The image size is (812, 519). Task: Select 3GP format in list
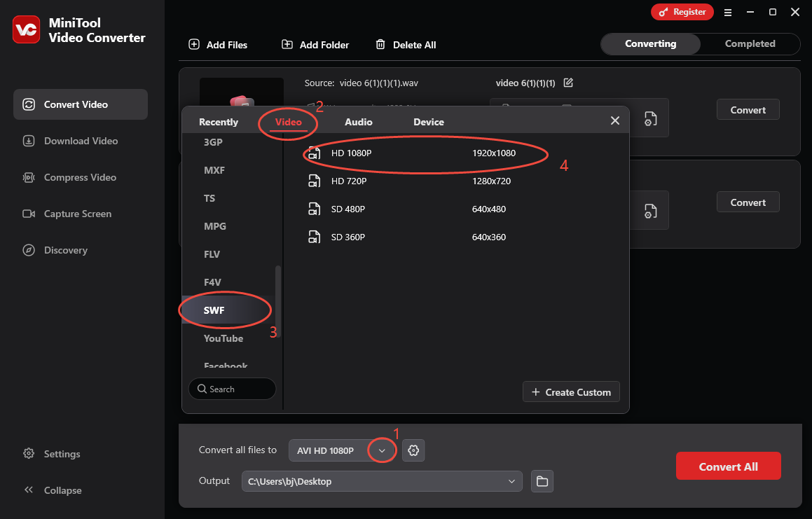tap(214, 142)
